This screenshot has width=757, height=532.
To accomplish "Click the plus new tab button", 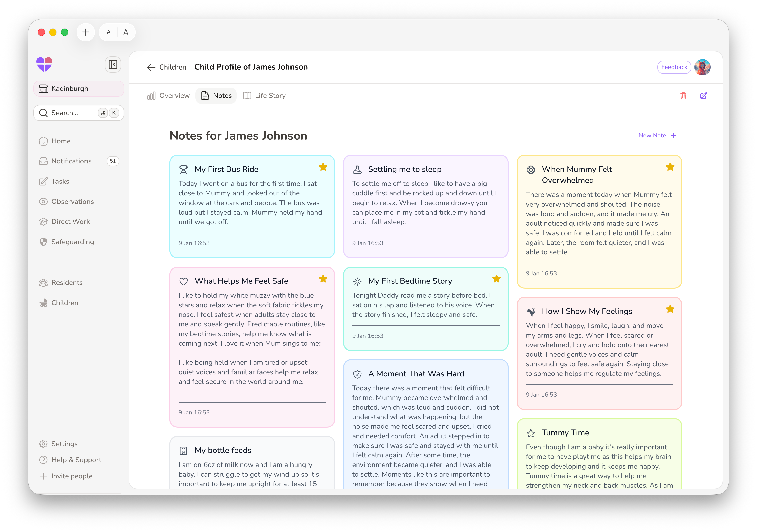I will point(85,32).
